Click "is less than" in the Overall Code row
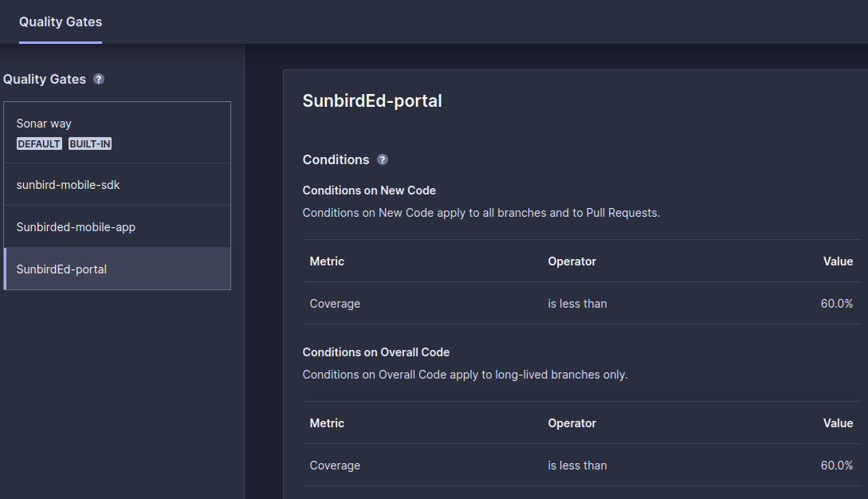 click(x=577, y=466)
